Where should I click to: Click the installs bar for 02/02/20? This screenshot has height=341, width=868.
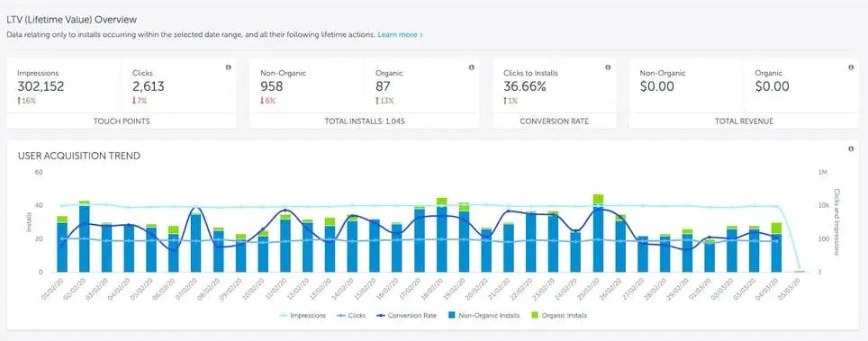tap(84, 237)
